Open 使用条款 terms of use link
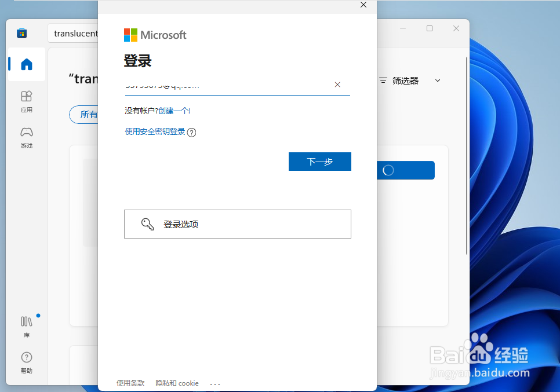Screen dimensions: 560x392 point(130,383)
